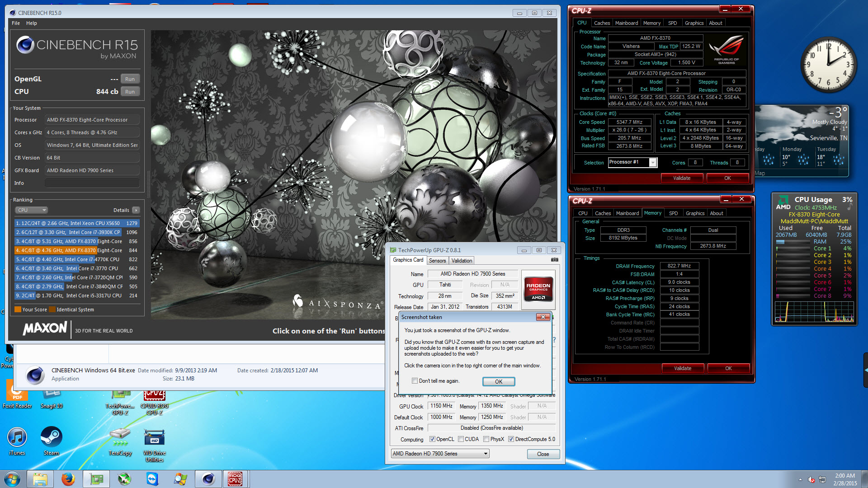Screen dimensions: 868x488
Task: Check the Don't tell me again box
Action: coord(415,381)
